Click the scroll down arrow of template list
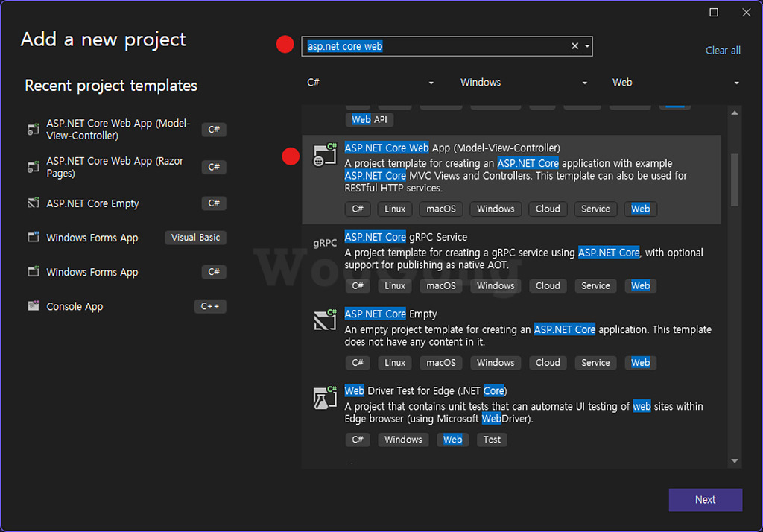 (x=735, y=460)
